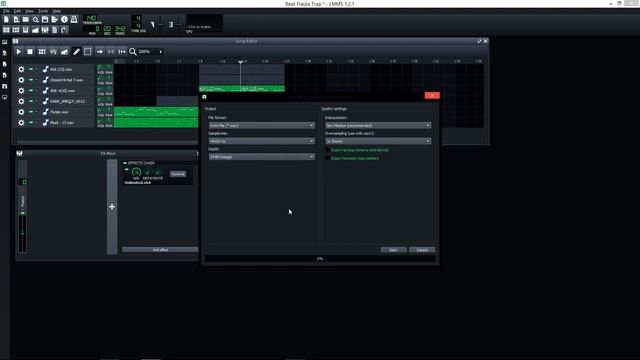Create a new project from template
This screenshot has height=360, width=640.
(16, 19)
